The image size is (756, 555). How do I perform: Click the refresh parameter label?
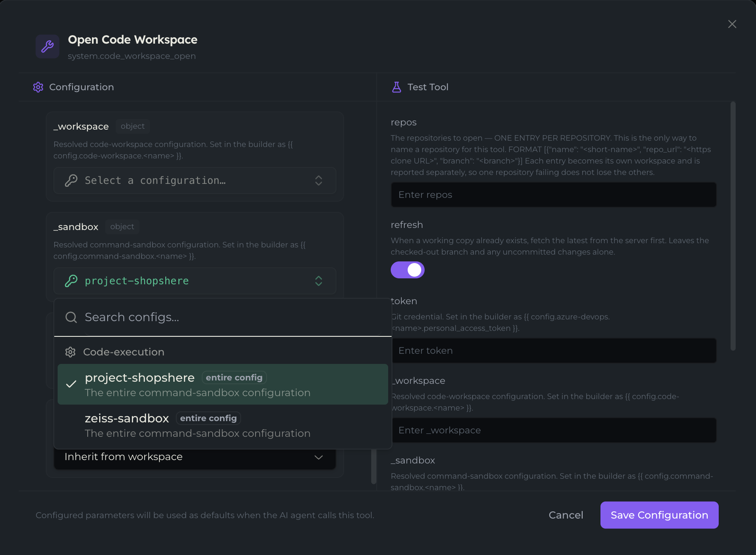click(x=407, y=225)
